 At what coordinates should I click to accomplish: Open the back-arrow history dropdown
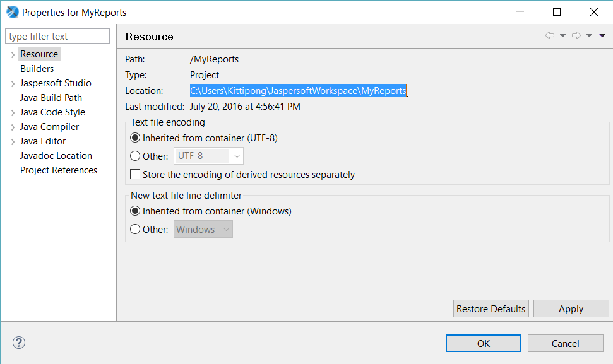tap(562, 36)
